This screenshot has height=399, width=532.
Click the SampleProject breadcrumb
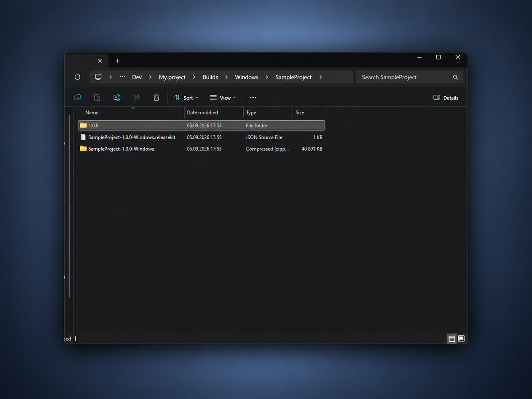tap(294, 77)
